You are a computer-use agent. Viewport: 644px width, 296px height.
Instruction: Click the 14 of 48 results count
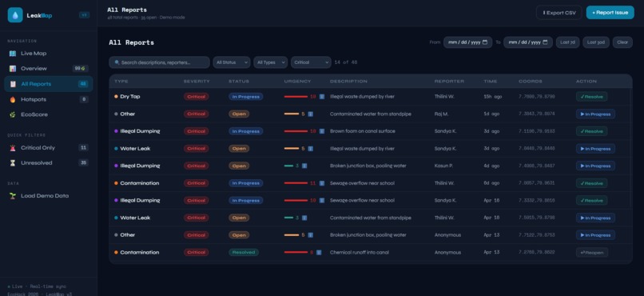pyautogui.click(x=346, y=62)
